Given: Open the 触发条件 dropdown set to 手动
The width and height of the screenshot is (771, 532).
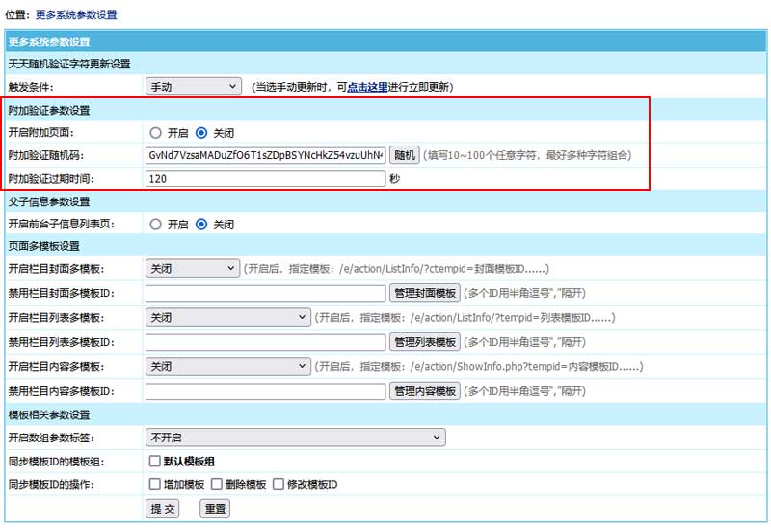Looking at the screenshot, I should point(193,87).
